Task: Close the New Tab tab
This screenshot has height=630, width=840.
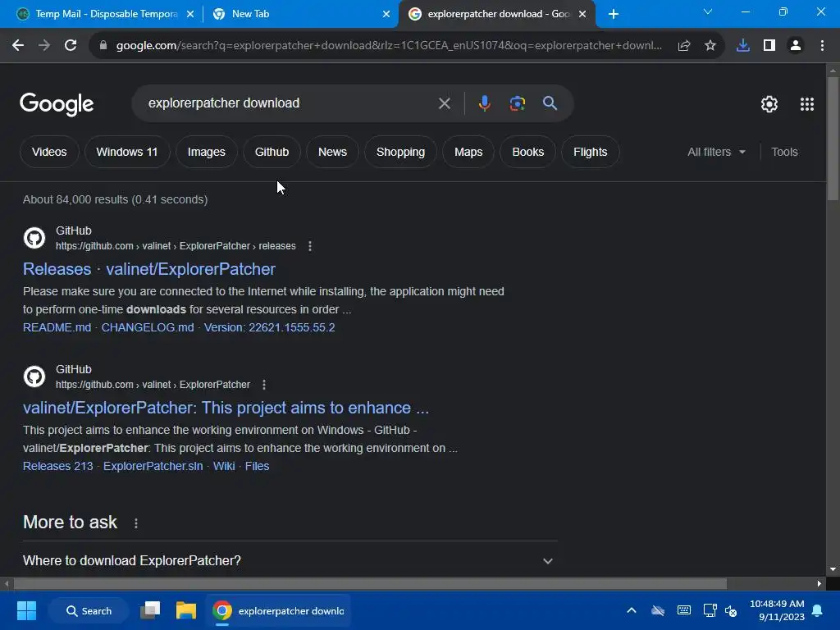Action: [x=386, y=14]
